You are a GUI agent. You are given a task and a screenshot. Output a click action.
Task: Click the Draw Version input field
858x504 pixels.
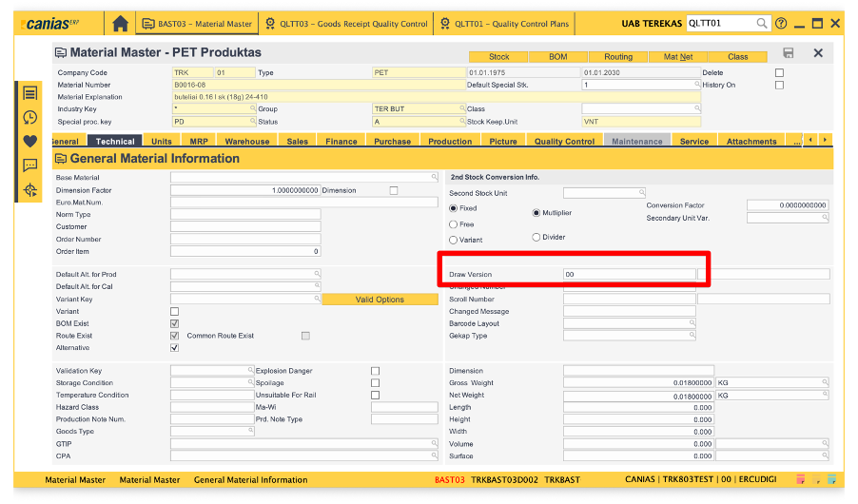[629, 274]
